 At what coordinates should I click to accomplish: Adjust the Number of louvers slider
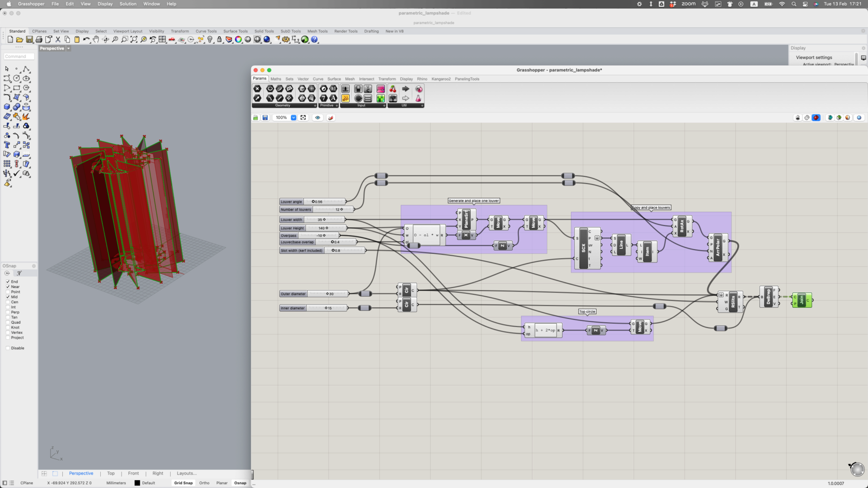[317, 210]
